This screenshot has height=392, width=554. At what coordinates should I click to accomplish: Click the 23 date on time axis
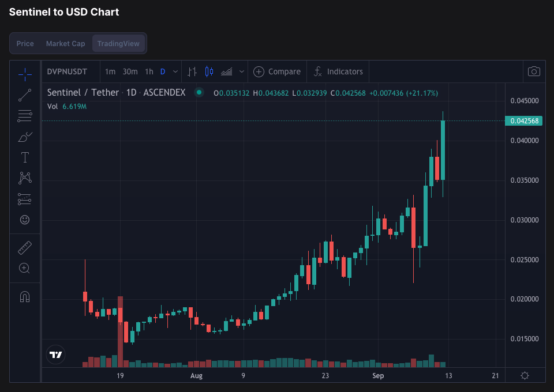325,376
